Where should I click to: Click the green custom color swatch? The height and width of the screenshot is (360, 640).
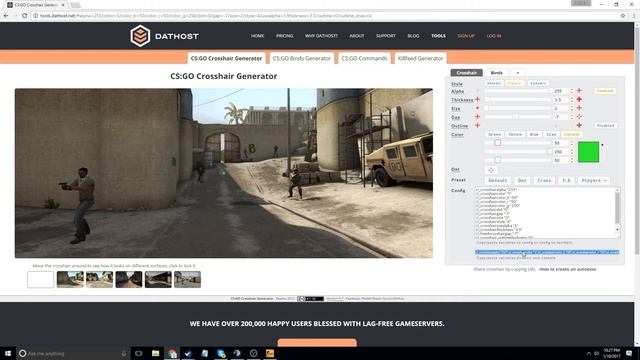588,152
